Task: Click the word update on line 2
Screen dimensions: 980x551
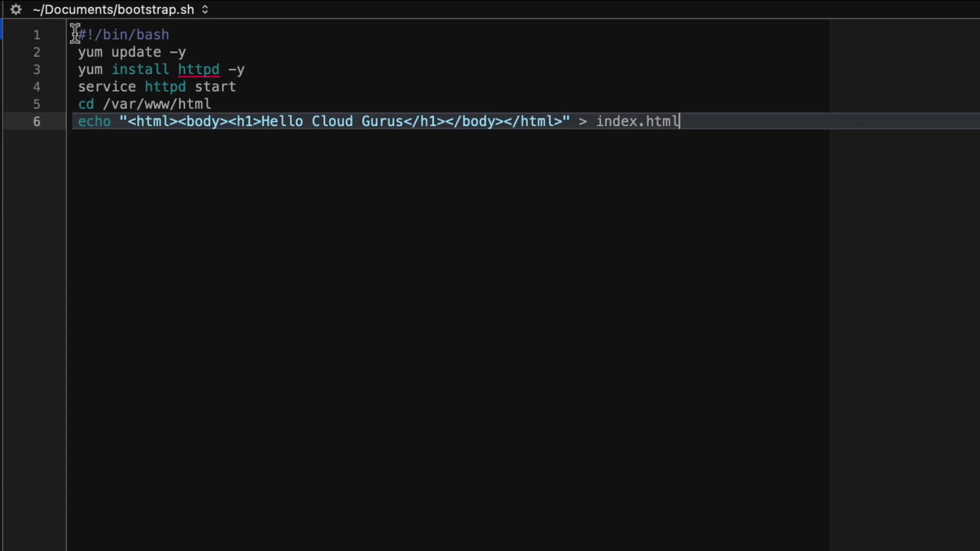Action: coord(136,52)
